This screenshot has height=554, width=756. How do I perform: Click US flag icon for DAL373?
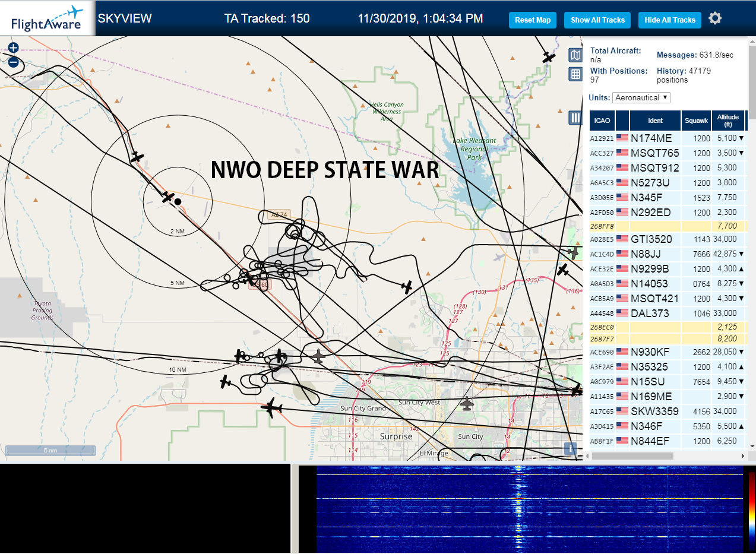point(622,314)
